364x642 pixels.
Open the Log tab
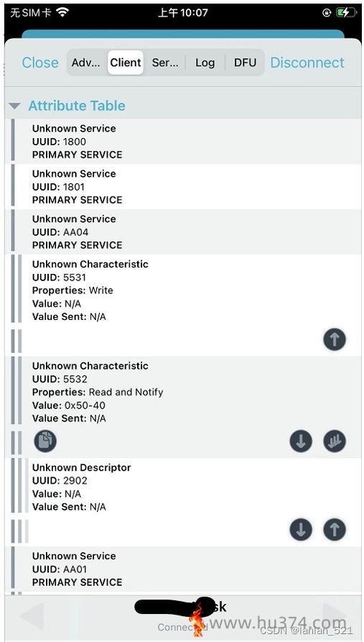tap(205, 63)
